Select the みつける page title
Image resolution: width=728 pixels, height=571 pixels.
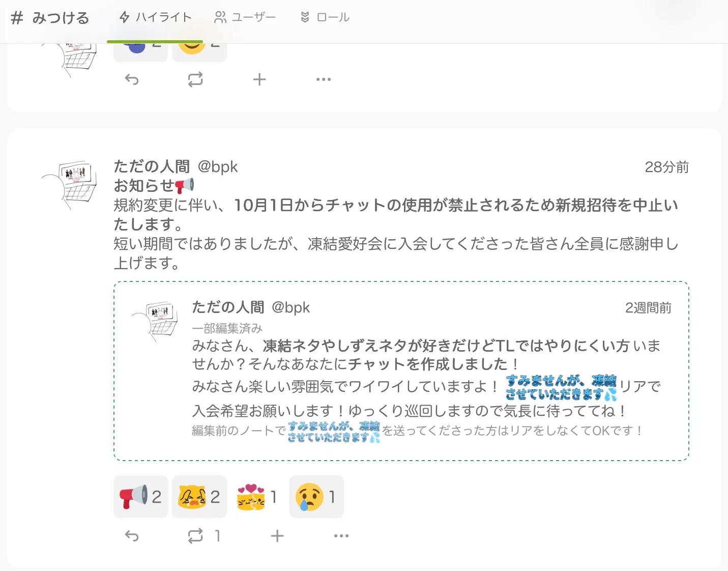(x=61, y=18)
